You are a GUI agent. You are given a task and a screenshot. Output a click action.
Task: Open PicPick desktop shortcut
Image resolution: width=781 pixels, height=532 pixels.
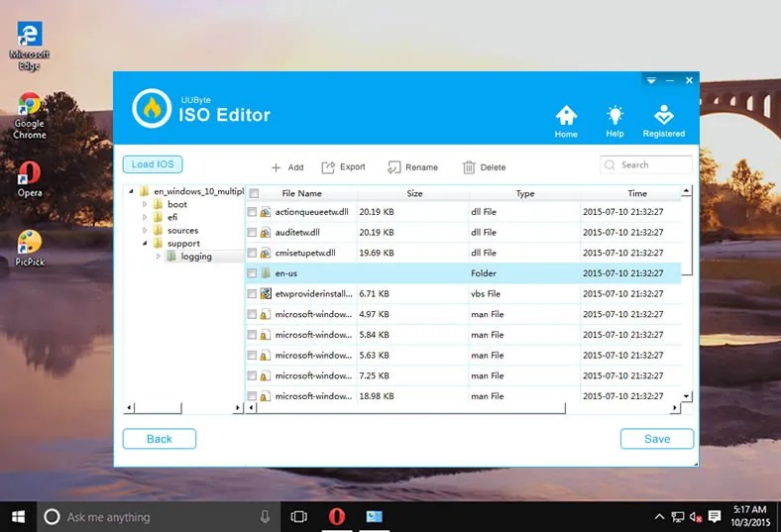30,249
